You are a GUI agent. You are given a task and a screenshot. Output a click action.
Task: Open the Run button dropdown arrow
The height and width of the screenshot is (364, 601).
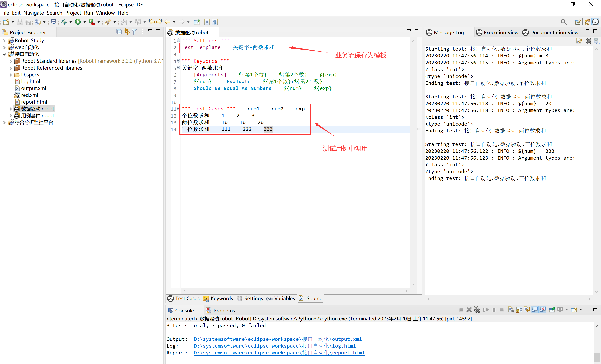(x=84, y=22)
